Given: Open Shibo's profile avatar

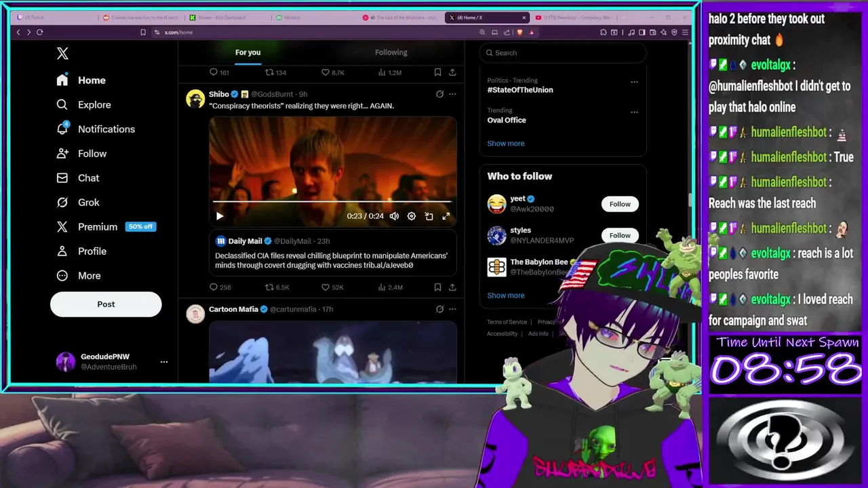Looking at the screenshot, I should pyautogui.click(x=195, y=99).
